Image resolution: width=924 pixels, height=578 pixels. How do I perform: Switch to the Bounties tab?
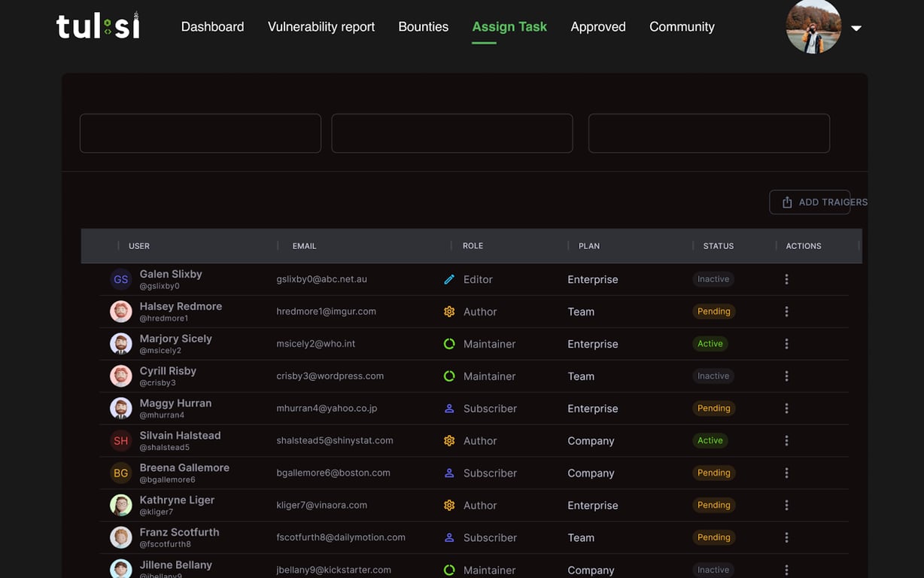(423, 27)
